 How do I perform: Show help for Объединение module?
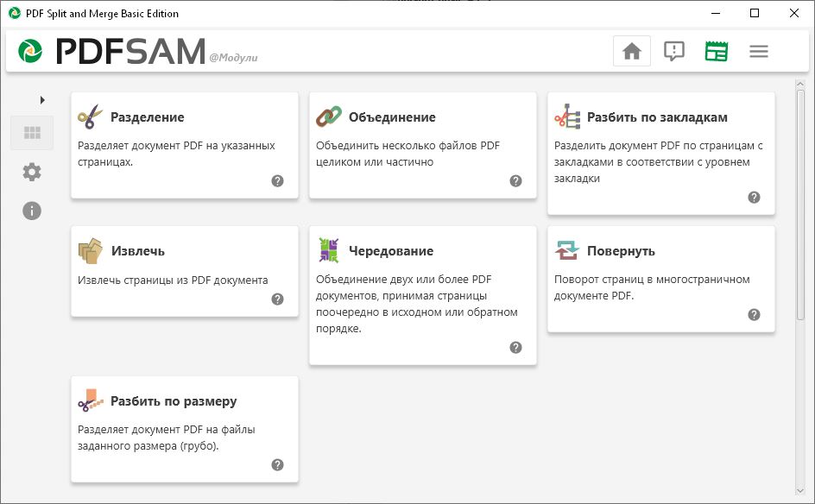pyautogui.click(x=516, y=180)
